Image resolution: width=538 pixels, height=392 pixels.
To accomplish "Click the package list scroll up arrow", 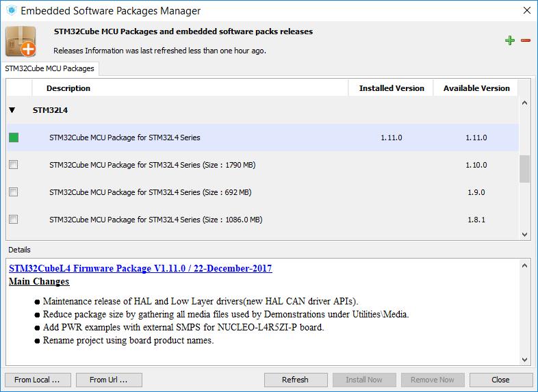I will [x=524, y=103].
